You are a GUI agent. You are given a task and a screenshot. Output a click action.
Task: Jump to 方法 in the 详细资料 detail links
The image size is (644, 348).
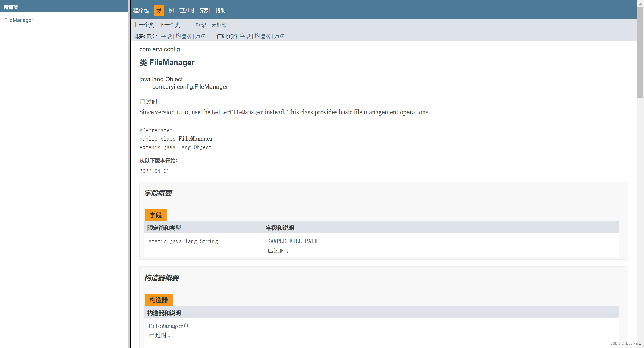click(279, 36)
